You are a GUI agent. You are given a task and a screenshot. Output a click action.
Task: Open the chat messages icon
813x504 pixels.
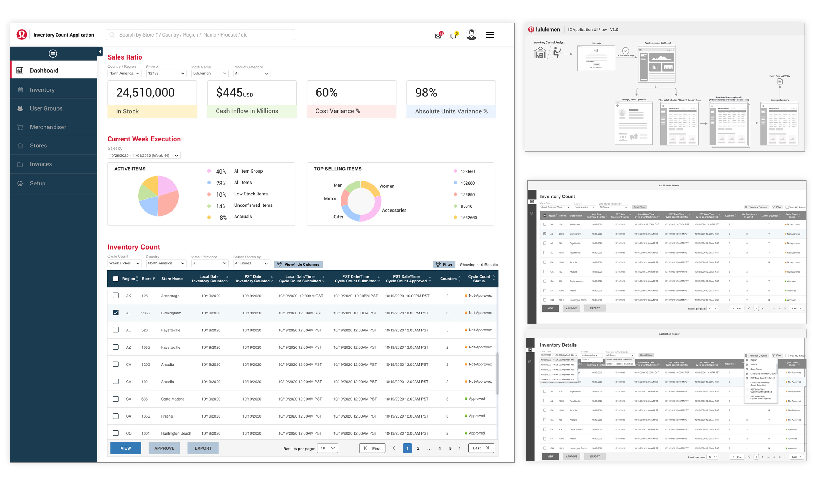point(453,36)
